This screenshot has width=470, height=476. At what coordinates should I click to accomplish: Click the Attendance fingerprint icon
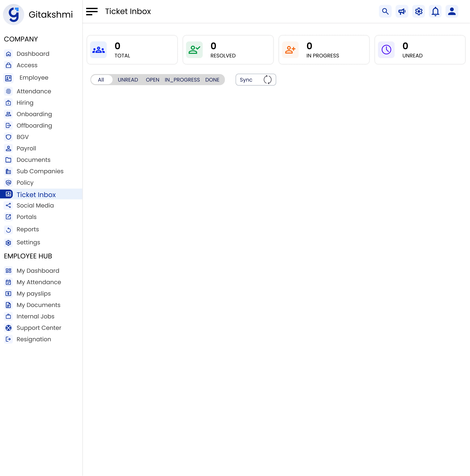(8, 91)
